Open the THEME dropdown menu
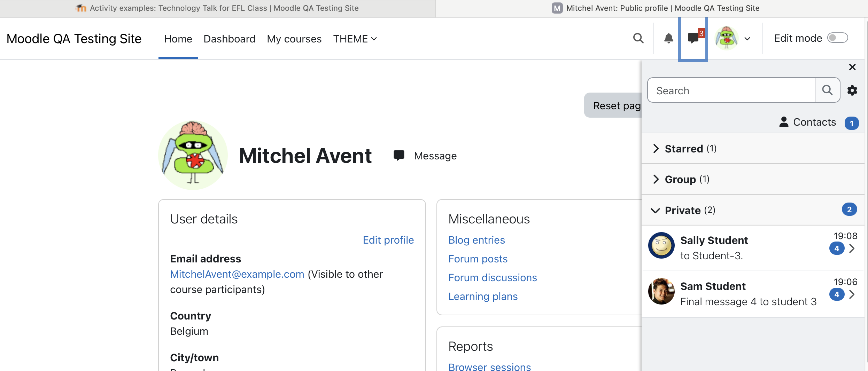 (355, 39)
